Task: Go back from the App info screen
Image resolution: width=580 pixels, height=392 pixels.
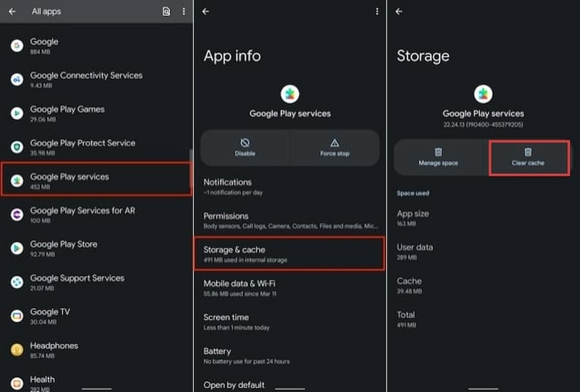Action: click(x=206, y=12)
